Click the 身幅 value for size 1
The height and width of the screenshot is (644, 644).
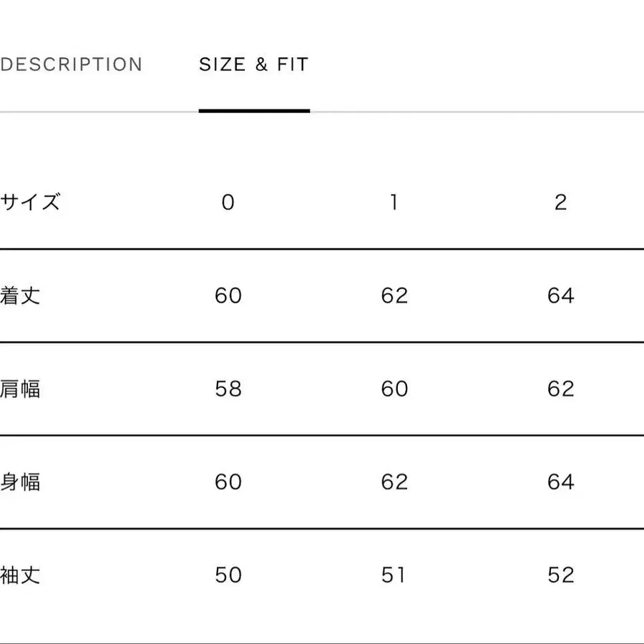pyautogui.click(x=394, y=482)
